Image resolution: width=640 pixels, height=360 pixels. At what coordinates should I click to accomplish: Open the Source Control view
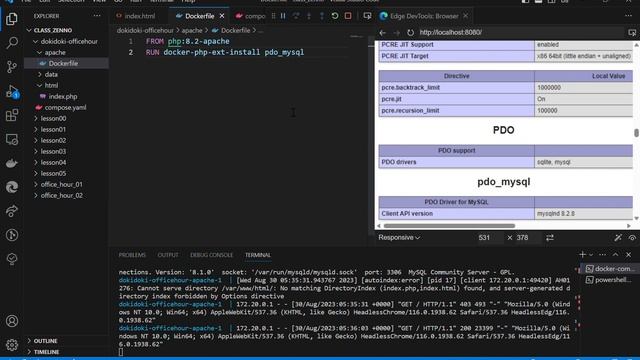click(x=12, y=67)
